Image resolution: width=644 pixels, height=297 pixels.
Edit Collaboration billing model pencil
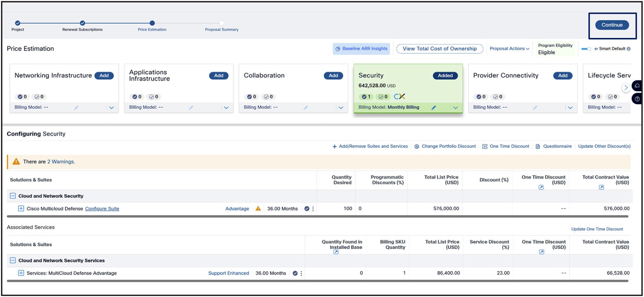pos(306,108)
